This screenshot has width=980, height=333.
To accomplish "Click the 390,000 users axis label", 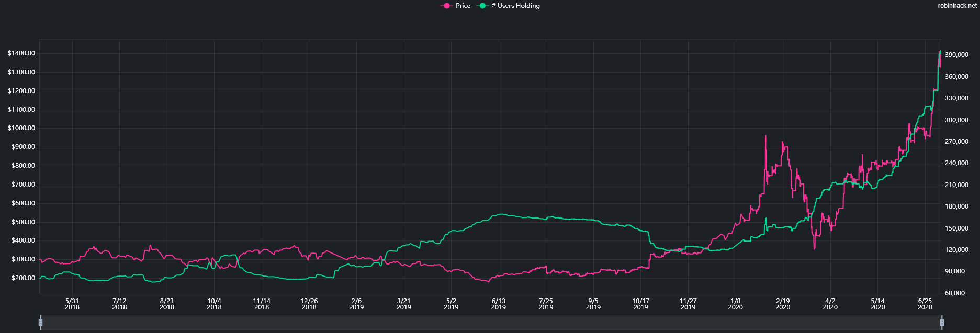I will point(956,55).
